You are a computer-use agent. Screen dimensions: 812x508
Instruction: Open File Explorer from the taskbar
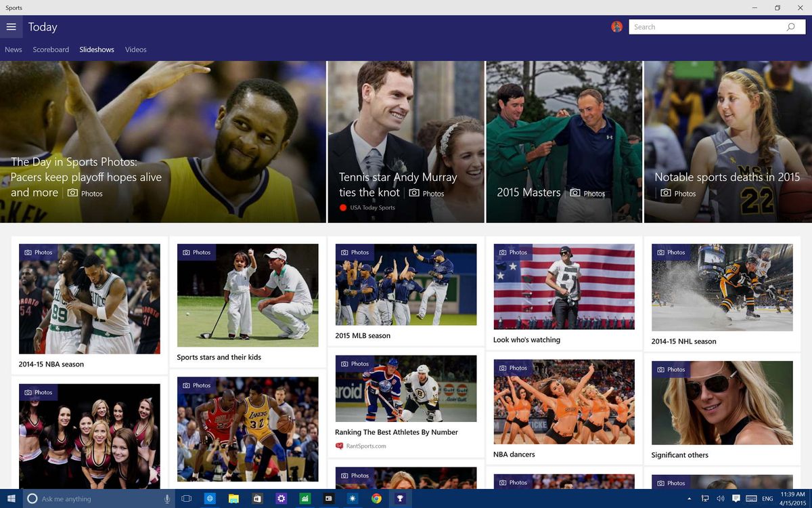coord(233,499)
